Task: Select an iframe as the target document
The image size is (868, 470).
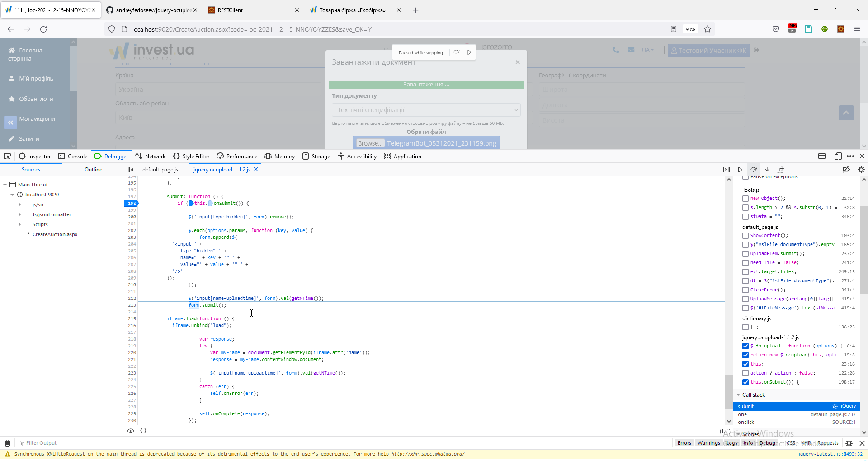Action: 822,156
